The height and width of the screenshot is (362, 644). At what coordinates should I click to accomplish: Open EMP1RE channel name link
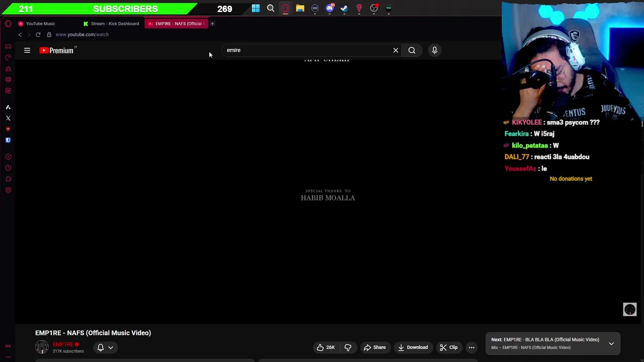click(63, 344)
